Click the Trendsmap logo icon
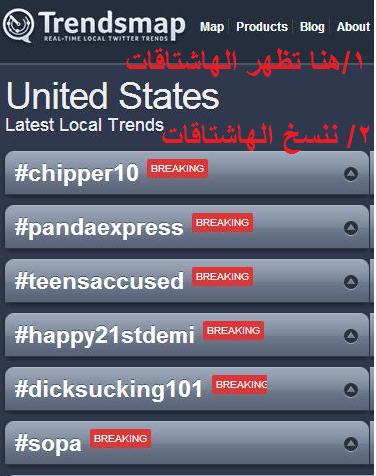This screenshot has height=476, width=376. tap(18, 25)
